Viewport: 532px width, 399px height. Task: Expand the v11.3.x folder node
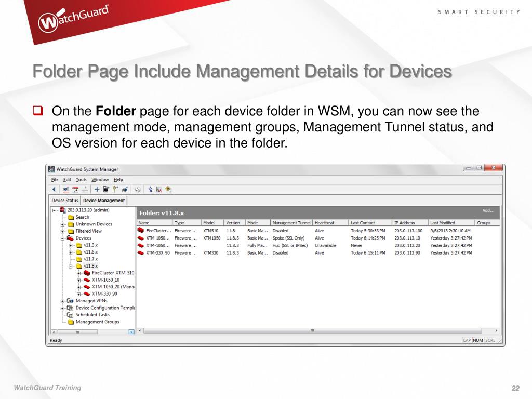(x=71, y=245)
